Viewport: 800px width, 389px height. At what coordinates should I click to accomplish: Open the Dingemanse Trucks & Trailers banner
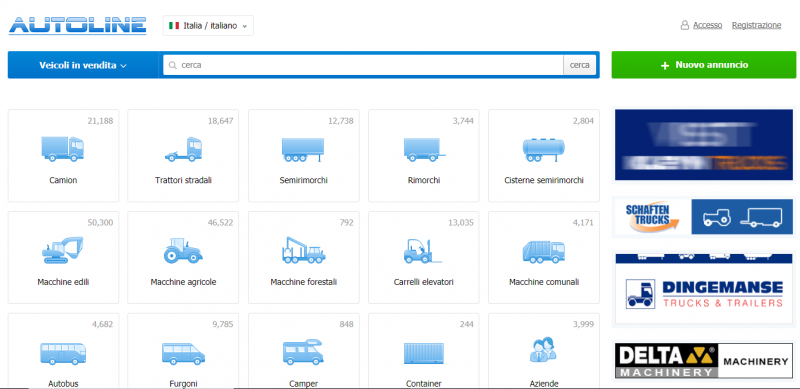tap(704, 288)
